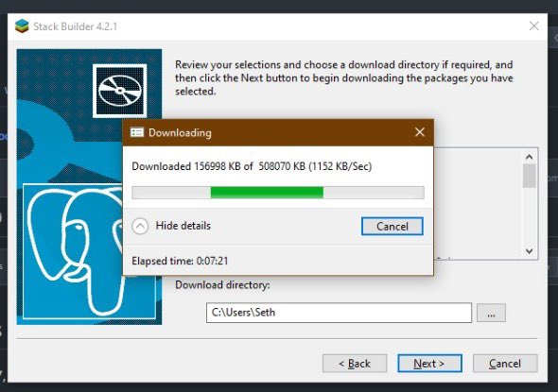Click the selections list scrollbar thumb
Screen dimensions: 558x392
[x=530, y=176]
